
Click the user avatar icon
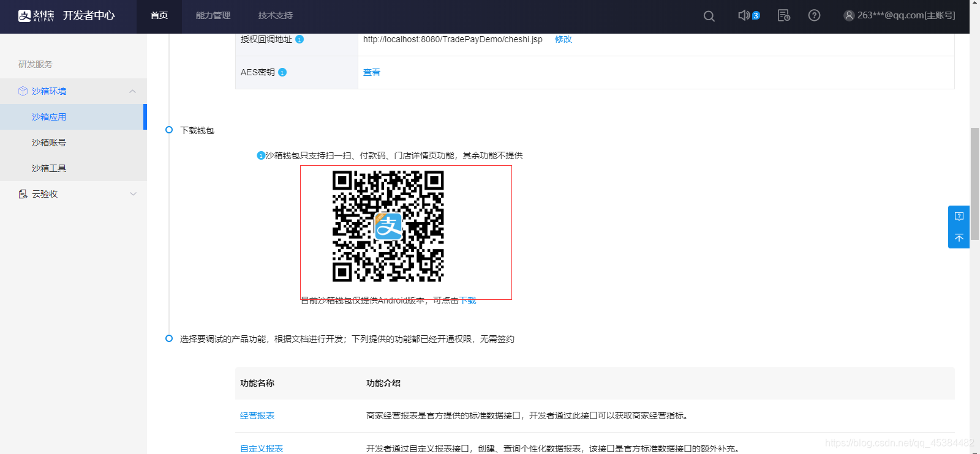(849, 16)
